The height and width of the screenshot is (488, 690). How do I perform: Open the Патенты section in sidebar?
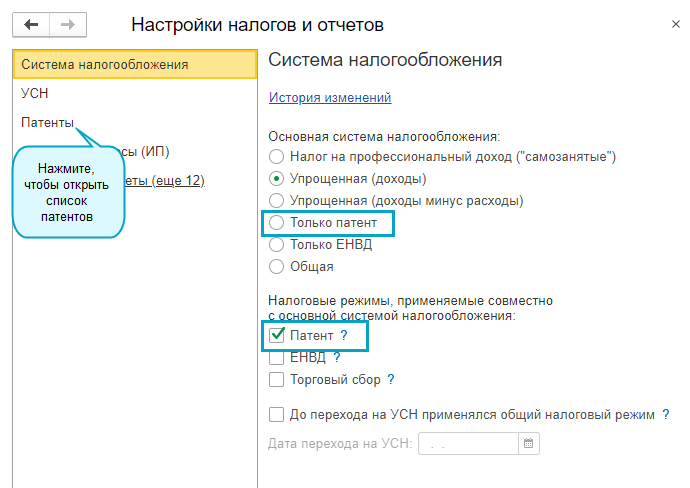click(47, 122)
